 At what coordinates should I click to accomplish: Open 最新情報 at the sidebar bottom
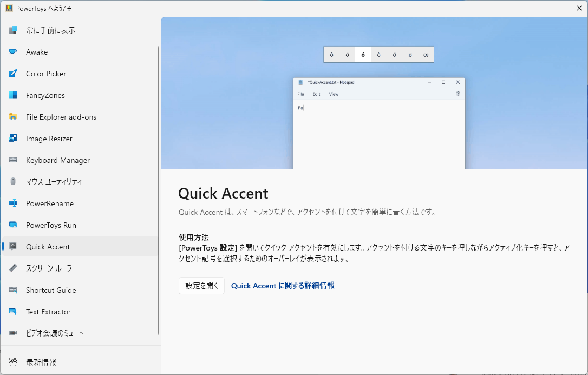[80, 362]
